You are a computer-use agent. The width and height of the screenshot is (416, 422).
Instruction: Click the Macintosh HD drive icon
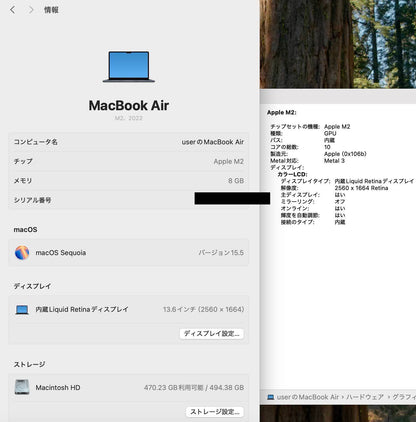(x=22, y=387)
